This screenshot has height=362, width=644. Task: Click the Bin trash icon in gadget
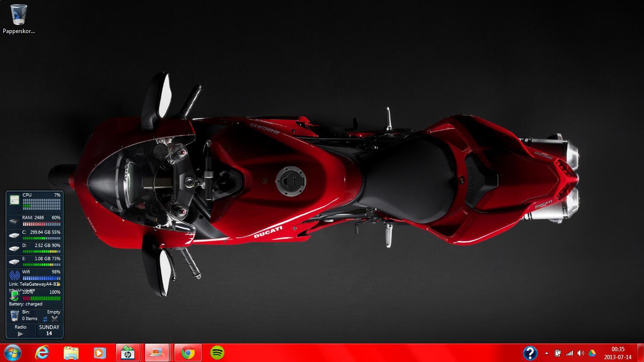(14, 315)
